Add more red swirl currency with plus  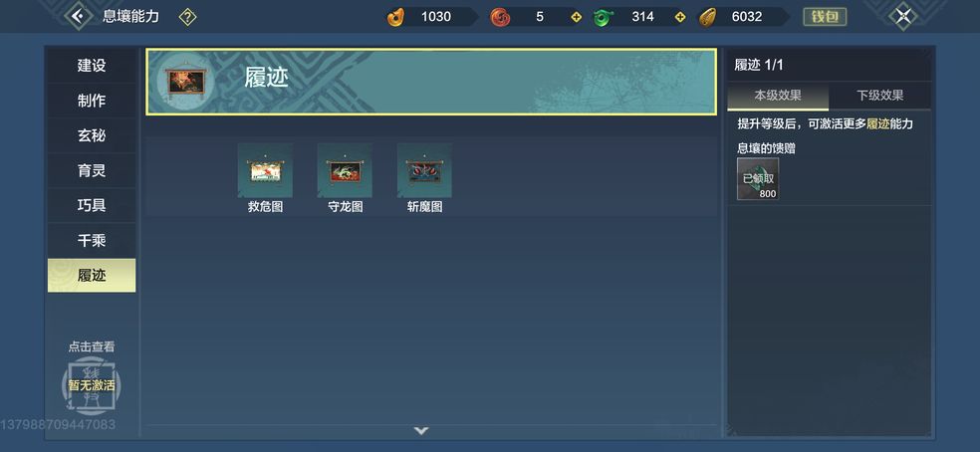point(577,17)
